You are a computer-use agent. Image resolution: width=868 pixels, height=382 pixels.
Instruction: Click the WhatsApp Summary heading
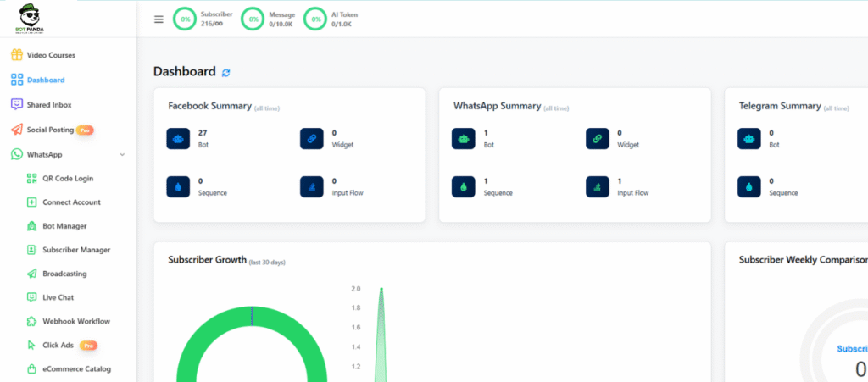tap(497, 106)
